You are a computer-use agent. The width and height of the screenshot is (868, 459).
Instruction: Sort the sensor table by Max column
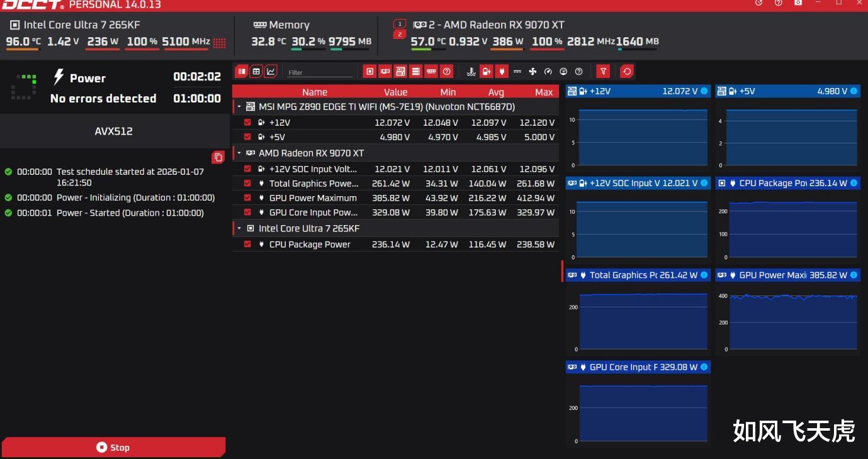(x=544, y=92)
